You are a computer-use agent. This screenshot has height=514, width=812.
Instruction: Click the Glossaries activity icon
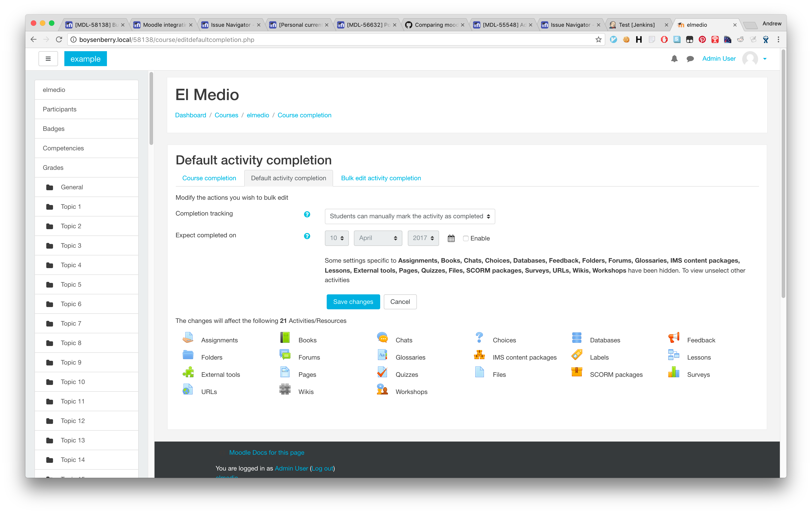[x=382, y=355]
